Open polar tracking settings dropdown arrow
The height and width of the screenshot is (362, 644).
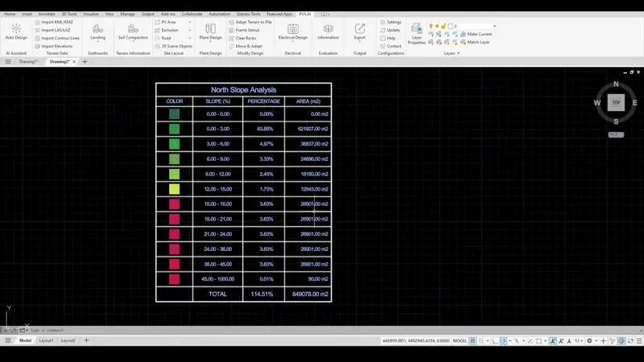pyautogui.click(x=510, y=340)
